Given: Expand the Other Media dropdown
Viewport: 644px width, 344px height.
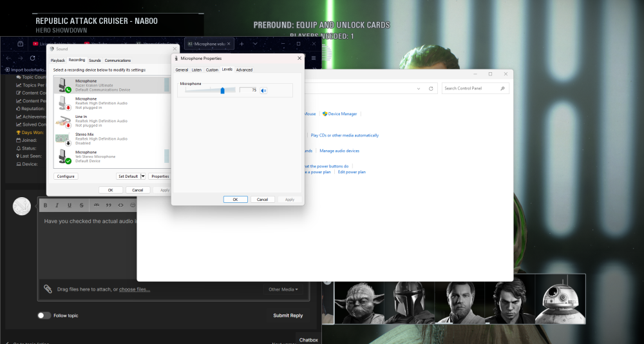Looking at the screenshot, I should (x=283, y=289).
